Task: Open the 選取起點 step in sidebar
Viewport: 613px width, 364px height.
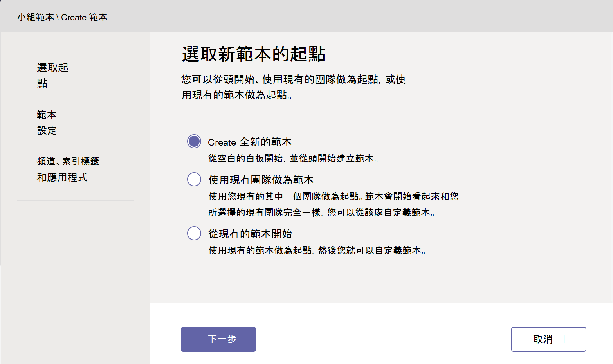Action: [x=53, y=75]
